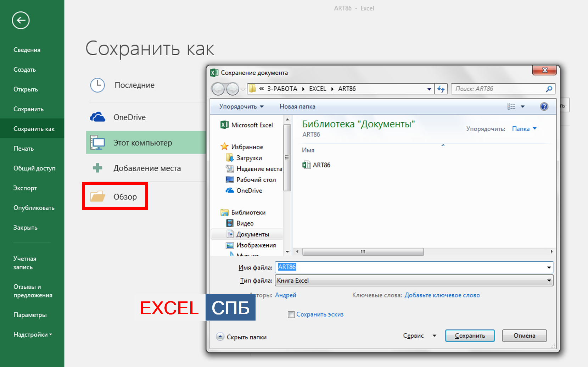Click the horizontal scrollbar in file list
The width and height of the screenshot is (588, 367).
point(363,252)
